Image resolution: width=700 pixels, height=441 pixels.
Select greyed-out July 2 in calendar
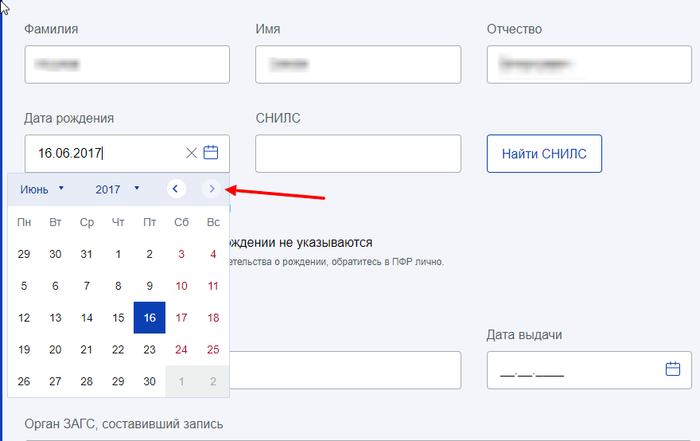[212, 381]
